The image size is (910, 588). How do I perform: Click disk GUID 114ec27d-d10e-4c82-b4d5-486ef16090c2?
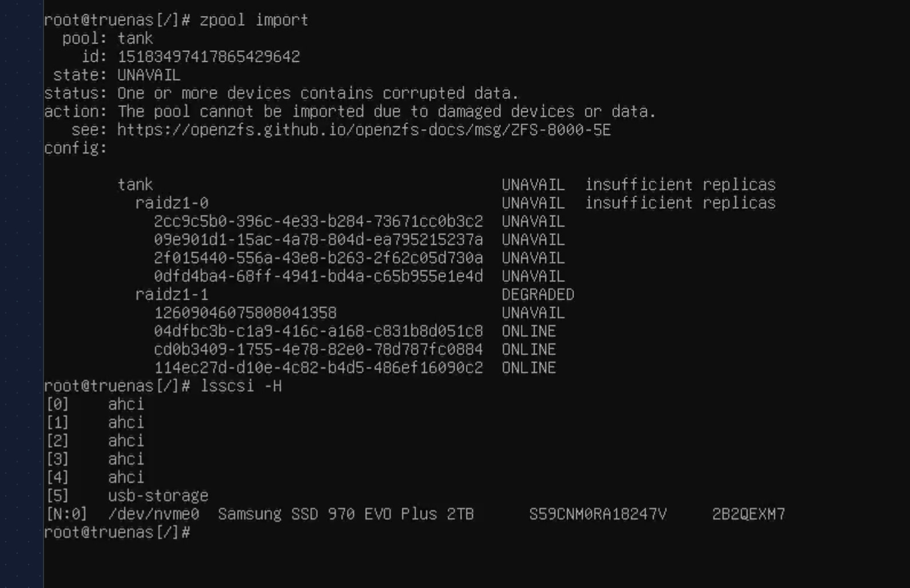tap(318, 368)
